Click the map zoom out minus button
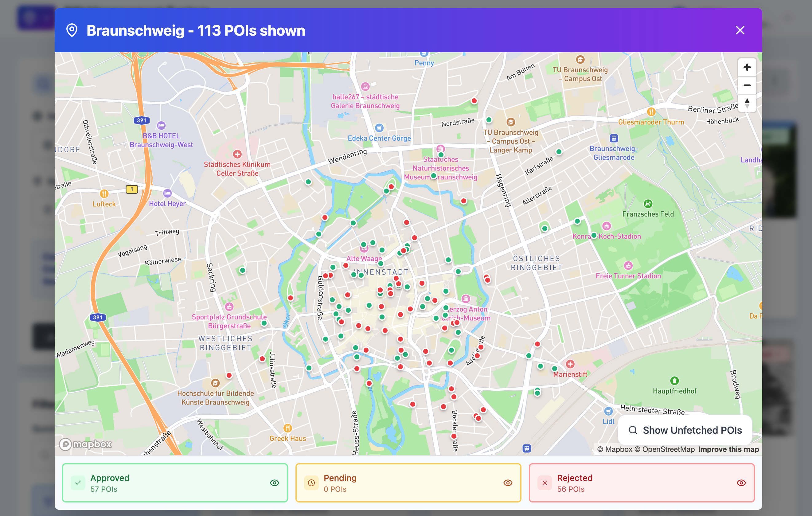The width and height of the screenshot is (812, 516). 747,85
